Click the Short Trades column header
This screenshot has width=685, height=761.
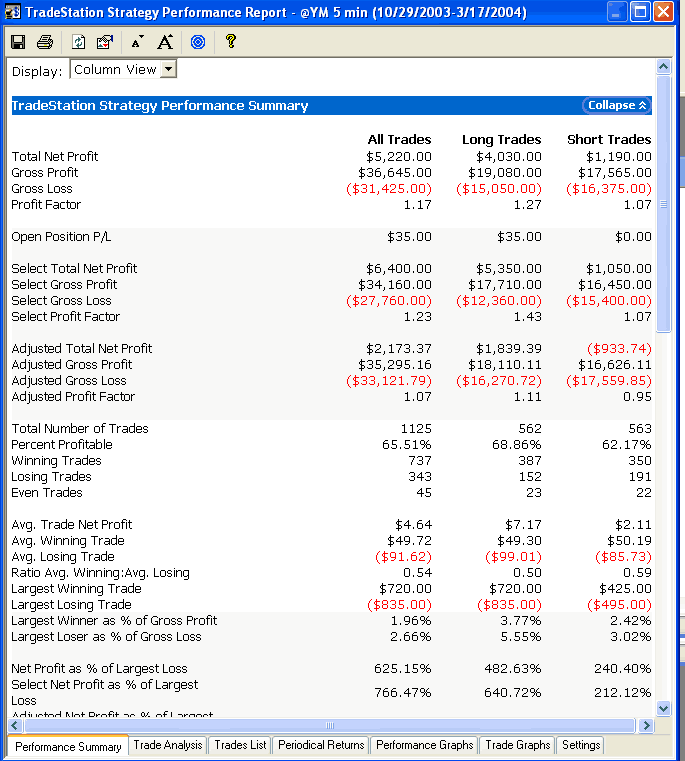point(609,139)
